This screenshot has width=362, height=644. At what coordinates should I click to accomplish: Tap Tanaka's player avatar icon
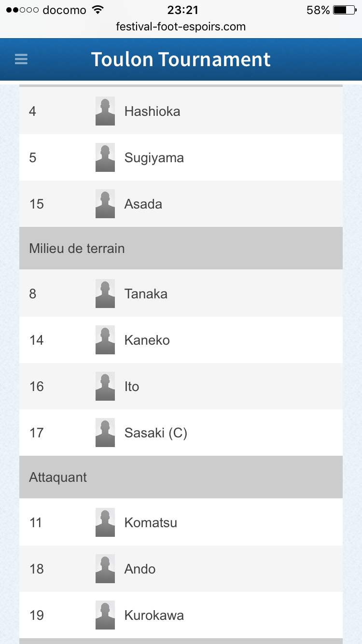point(105,294)
